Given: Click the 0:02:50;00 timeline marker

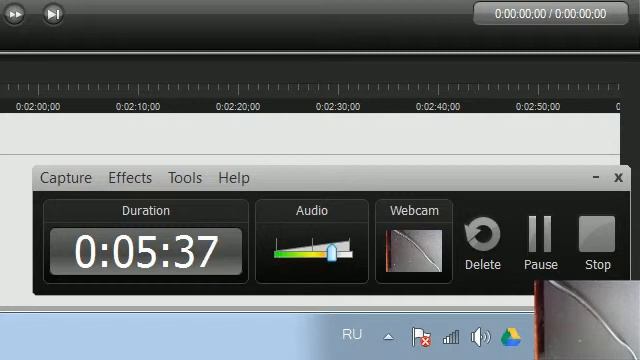Looking at the screenshot, I should [538, 107].
